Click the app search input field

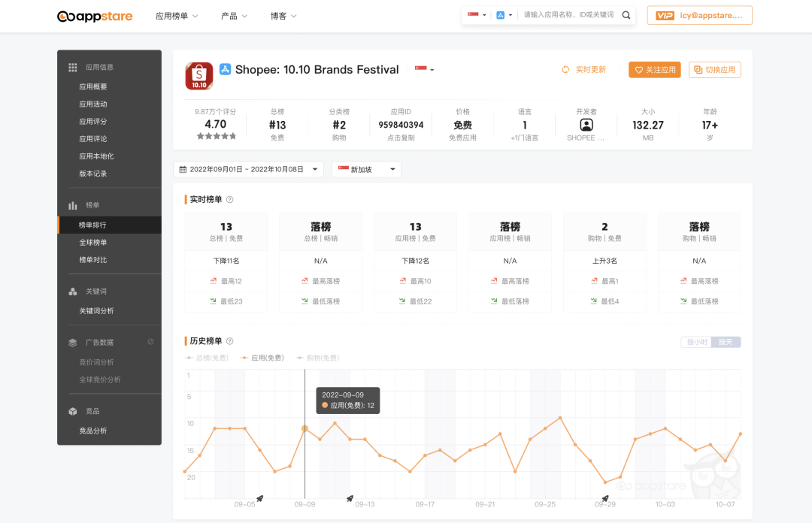click(568, 15)
